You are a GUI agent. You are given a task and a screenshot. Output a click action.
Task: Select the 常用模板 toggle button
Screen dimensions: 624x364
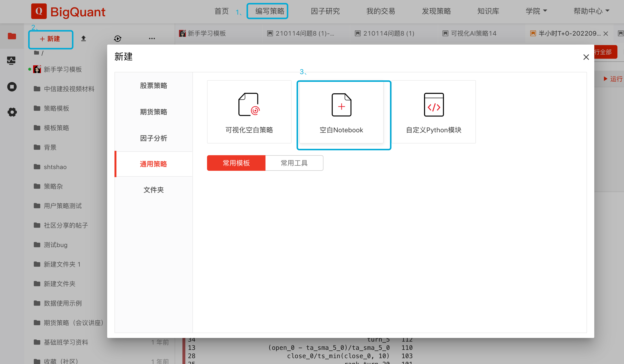(236, 163)
